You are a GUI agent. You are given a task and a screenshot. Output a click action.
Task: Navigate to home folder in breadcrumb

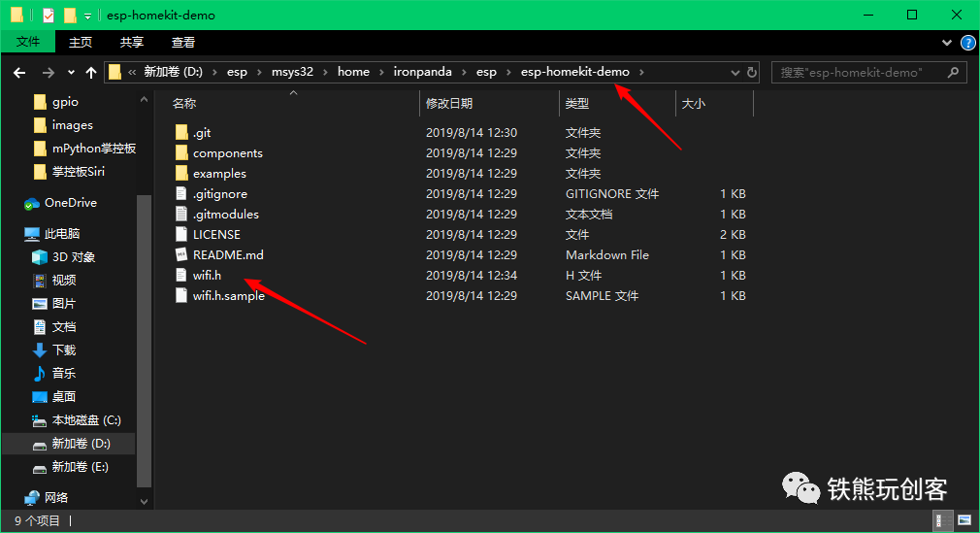tap(354, 72)
